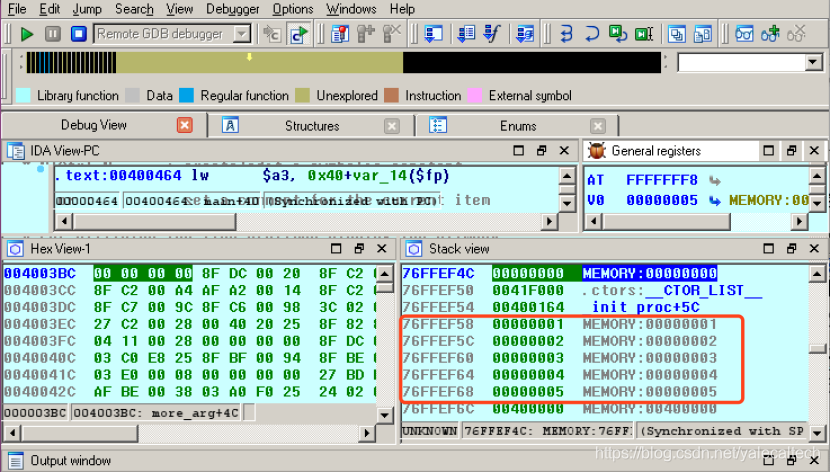Click the Instruction brown legend swatch

coord(391,96)
